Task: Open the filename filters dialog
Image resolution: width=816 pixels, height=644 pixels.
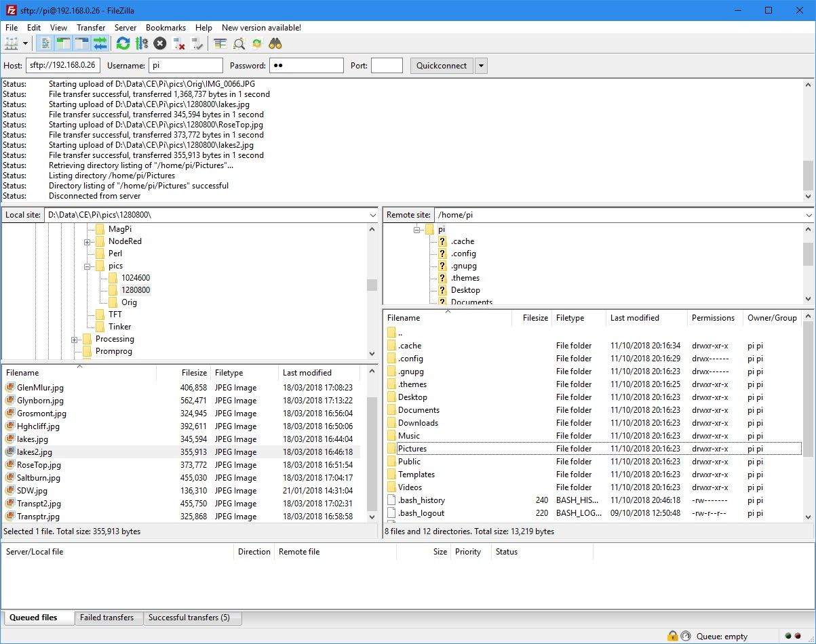Action: pyautogui.click(x=220, y=43)
